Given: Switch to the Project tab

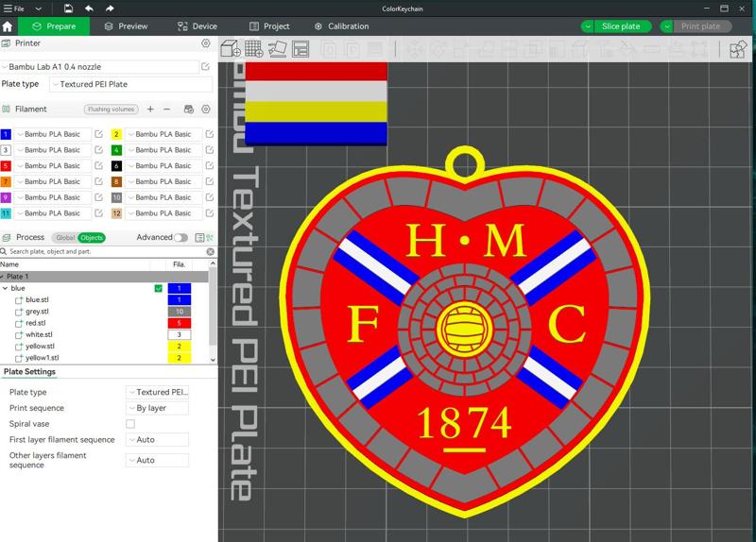Looking at the screenshot, I should pyautogui.click(x=269, y=26).
